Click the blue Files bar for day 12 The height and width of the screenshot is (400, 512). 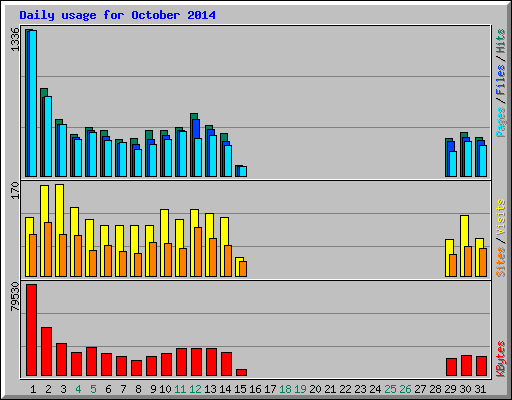196,129
